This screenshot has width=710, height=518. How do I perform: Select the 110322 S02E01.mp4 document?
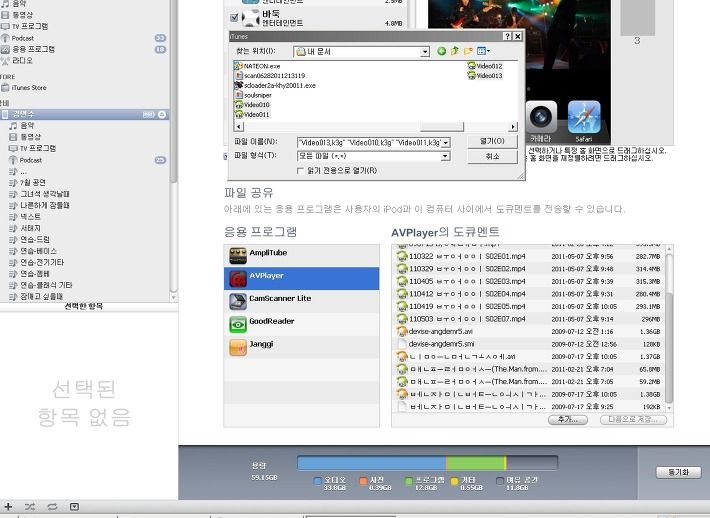[x=528, y=256]
